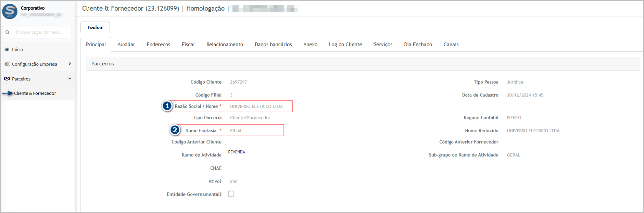Open the Ramo de Atividade field

[237, 152]
